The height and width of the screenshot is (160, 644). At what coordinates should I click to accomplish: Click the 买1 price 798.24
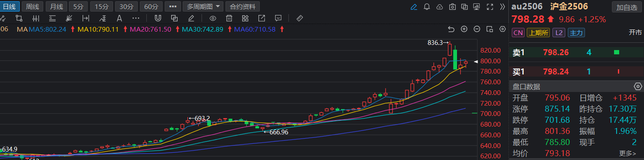pyautogui.click(x=556, y=71)
